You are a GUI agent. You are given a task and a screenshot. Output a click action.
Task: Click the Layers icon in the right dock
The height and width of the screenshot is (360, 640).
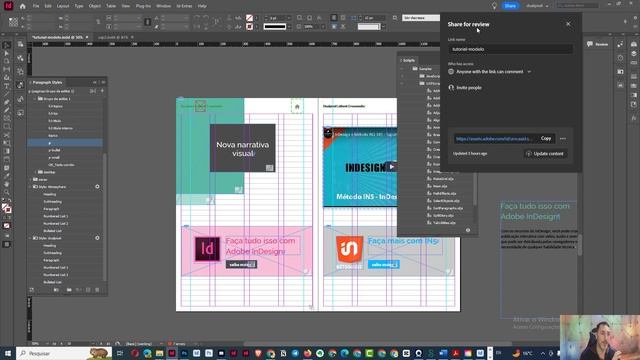pos(634,53)
